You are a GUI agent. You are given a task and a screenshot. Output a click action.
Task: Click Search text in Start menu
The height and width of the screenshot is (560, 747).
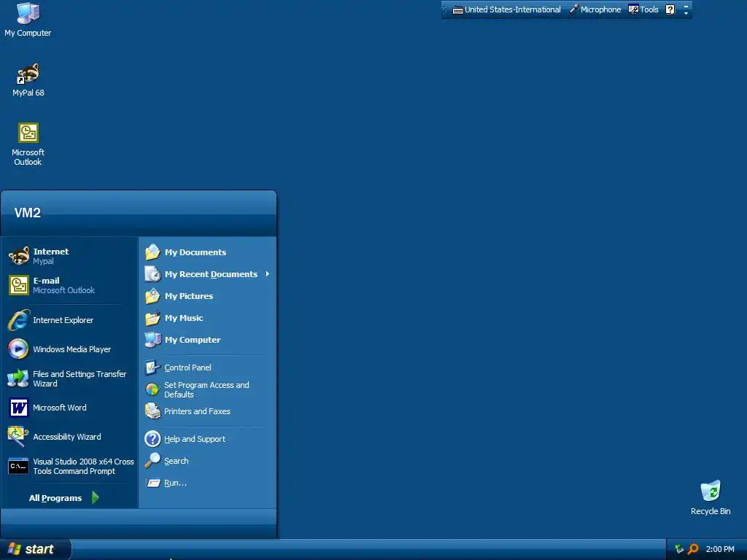click(177, 461)
